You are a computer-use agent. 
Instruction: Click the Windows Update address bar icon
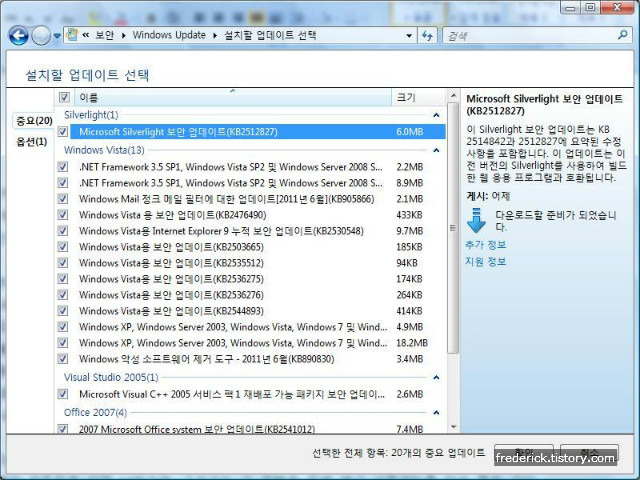[72, 35]
